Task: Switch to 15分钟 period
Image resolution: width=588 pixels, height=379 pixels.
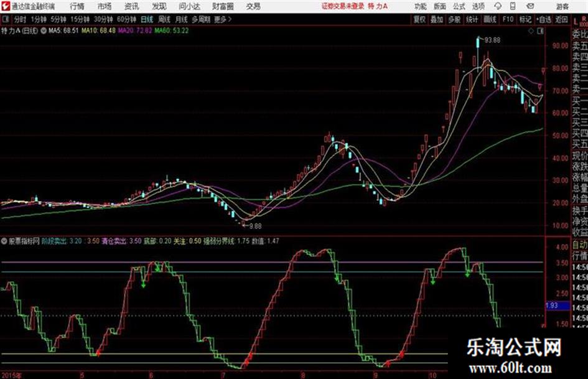Action: [x=80, y=19]
